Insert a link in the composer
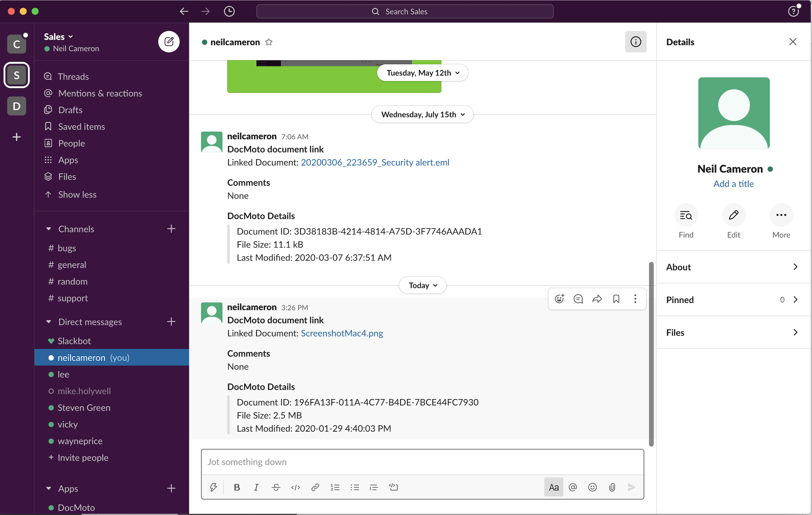This screenshot has width=812, height=515. pyautogui.click(x=315, y=487)
